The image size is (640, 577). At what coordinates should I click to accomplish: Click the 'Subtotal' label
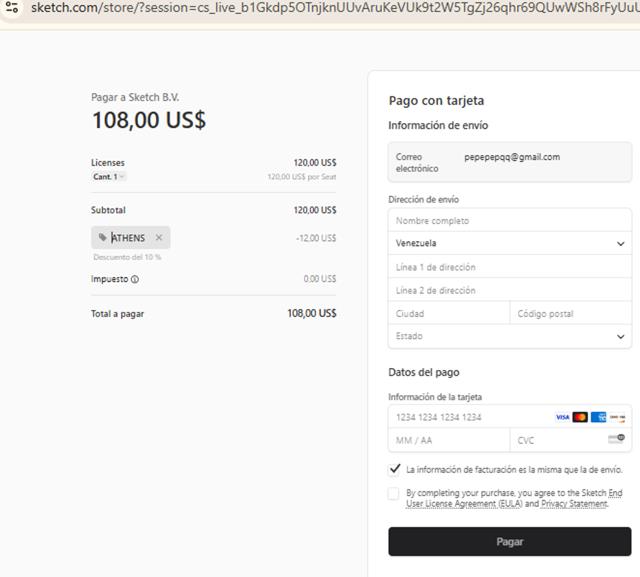[x=108, y=210]
